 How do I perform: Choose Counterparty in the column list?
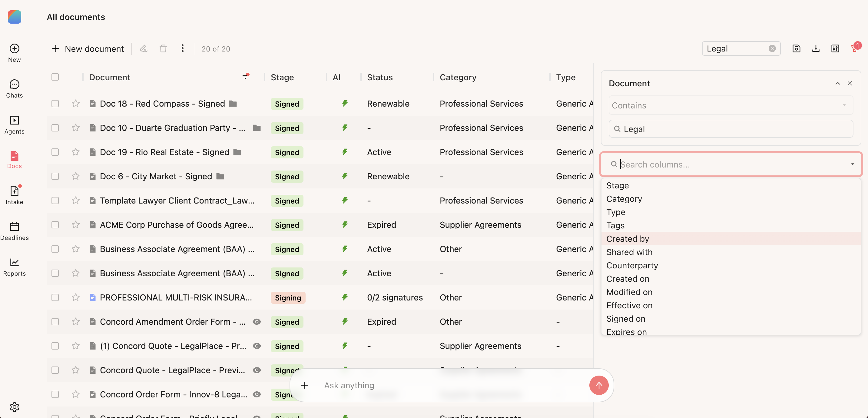(x=632, y=265)
